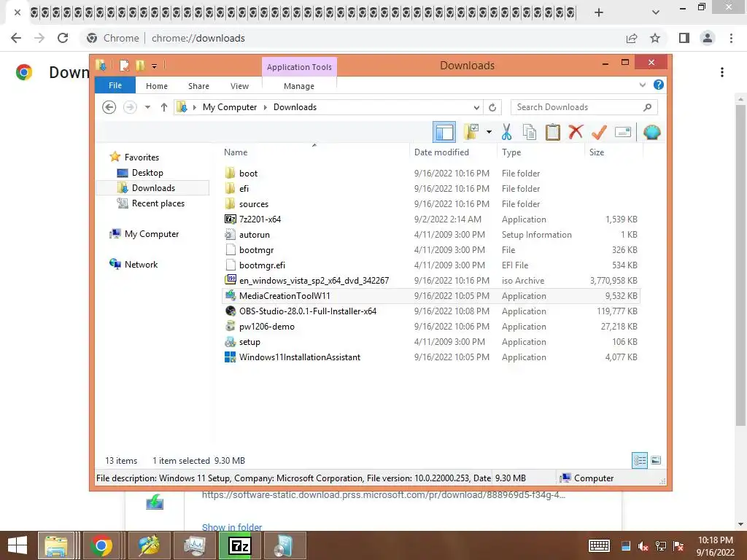
Task: Open folder options from the toolbar
Action: [x=472, y=132]
